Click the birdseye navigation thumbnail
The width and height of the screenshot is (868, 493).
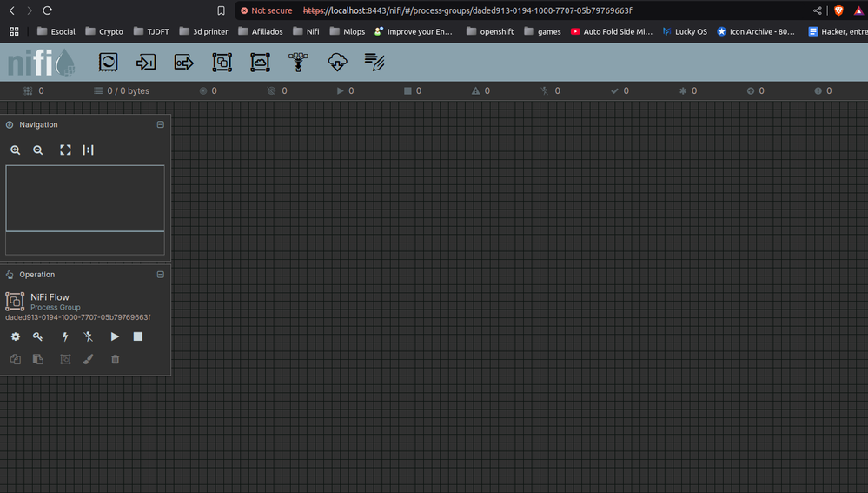85,210
